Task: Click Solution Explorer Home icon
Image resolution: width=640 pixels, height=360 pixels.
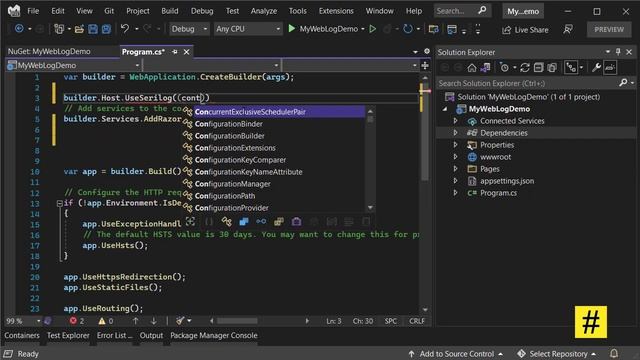Action: point(472,68)
